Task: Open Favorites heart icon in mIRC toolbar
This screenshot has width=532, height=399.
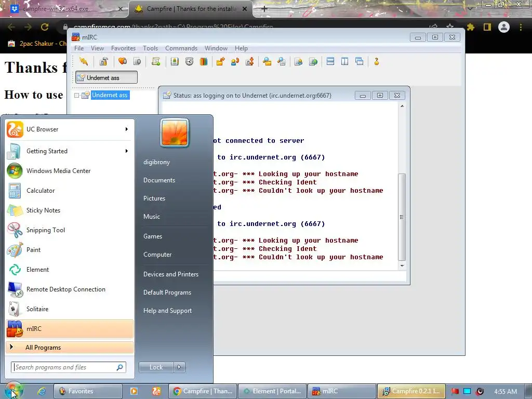Action: 123,61
